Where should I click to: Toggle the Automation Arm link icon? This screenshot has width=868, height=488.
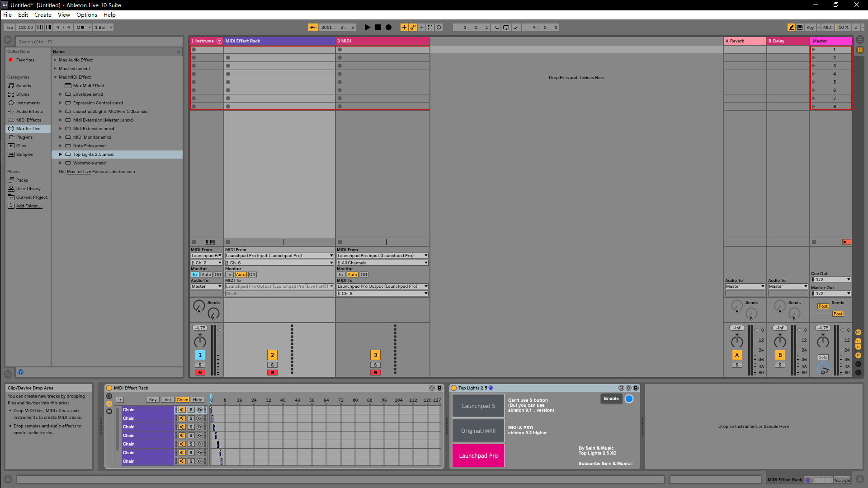click(413, 28)
